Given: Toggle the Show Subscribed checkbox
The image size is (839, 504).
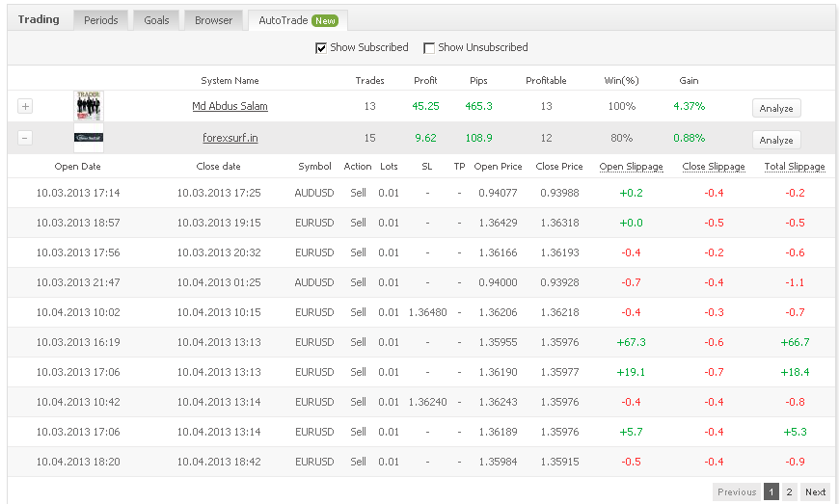Looking at the screenshot, I should (x=321, y=48).
